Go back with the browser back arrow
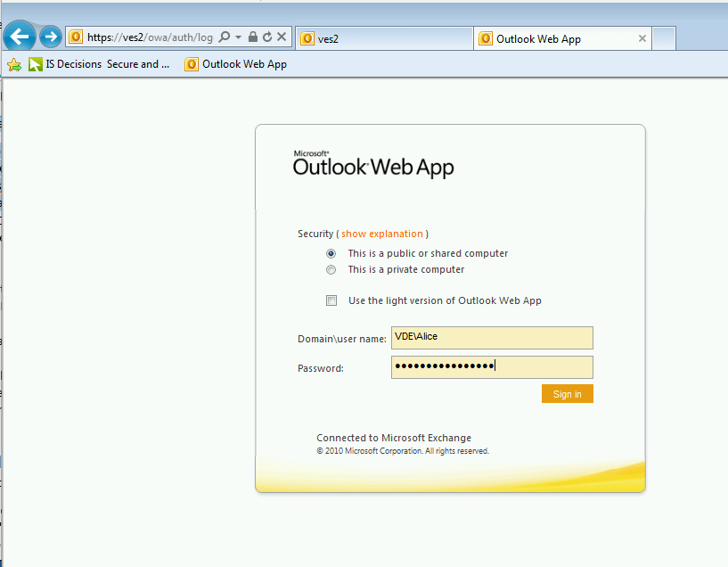The image size is (728, 567). click(19, 37)
